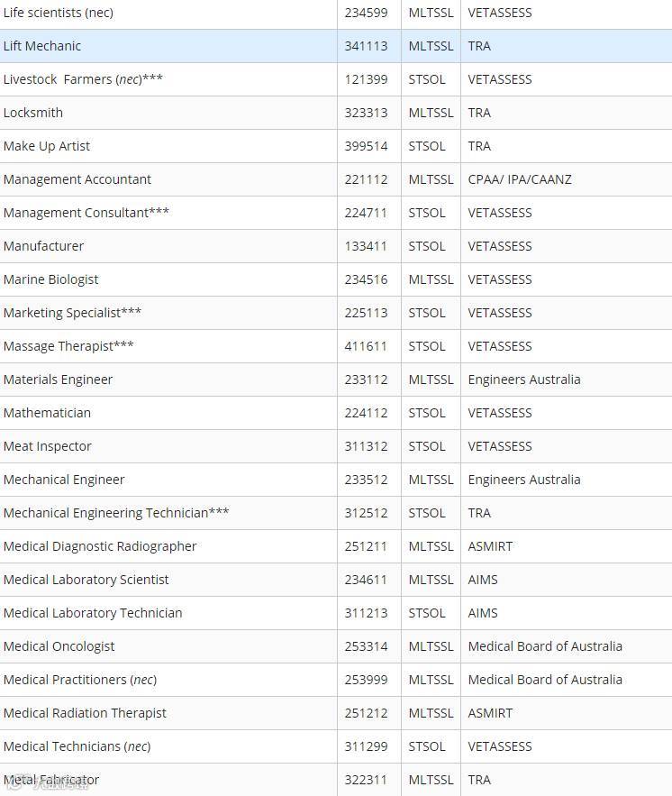Click the Management Accountant occupation name
This screenshot has width=672, height=796.
[x=77, y=179]
